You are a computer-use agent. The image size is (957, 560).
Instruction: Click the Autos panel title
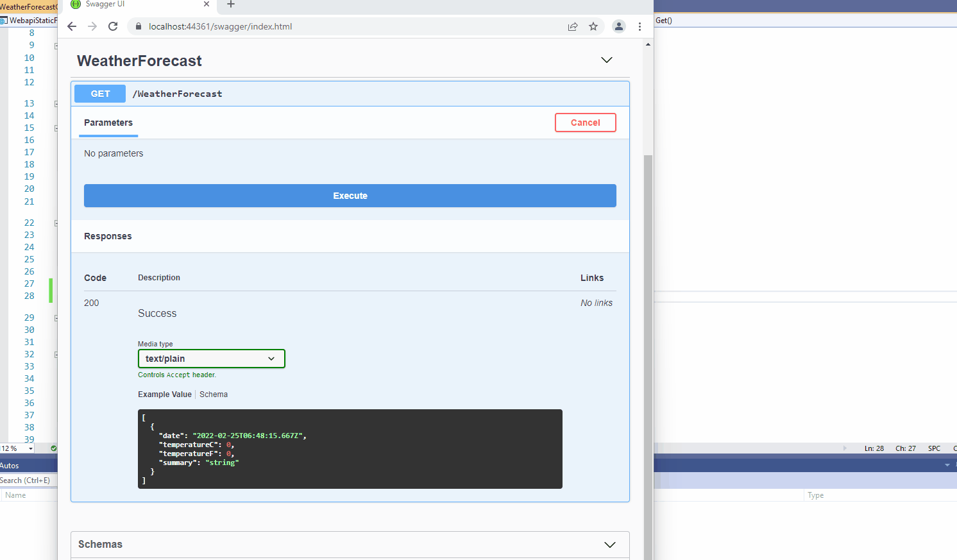(x=10, y=466)
